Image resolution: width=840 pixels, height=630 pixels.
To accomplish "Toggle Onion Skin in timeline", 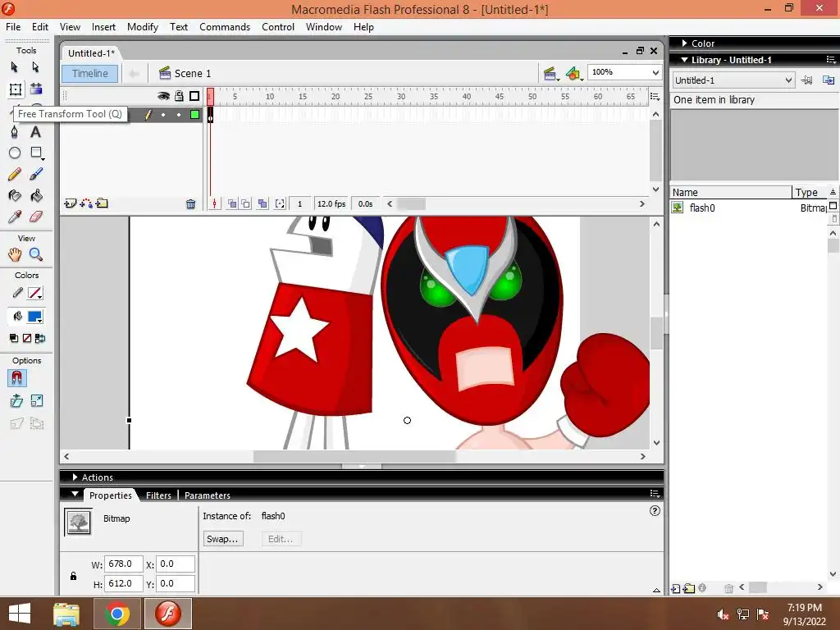I will point(232,203).
